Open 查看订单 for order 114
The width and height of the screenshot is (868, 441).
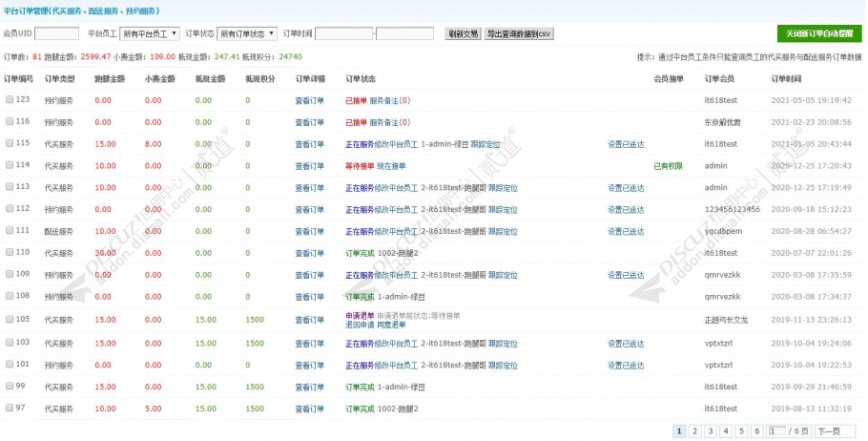pos(309,166)
